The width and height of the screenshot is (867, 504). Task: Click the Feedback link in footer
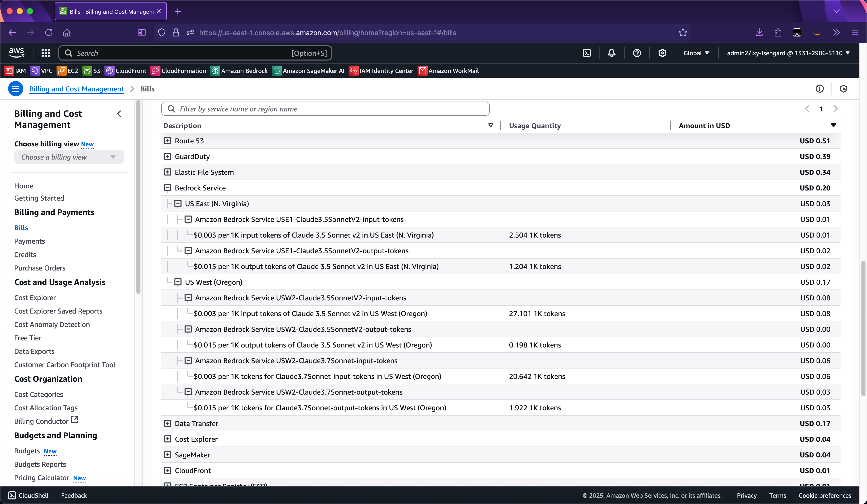click(74, 495)
